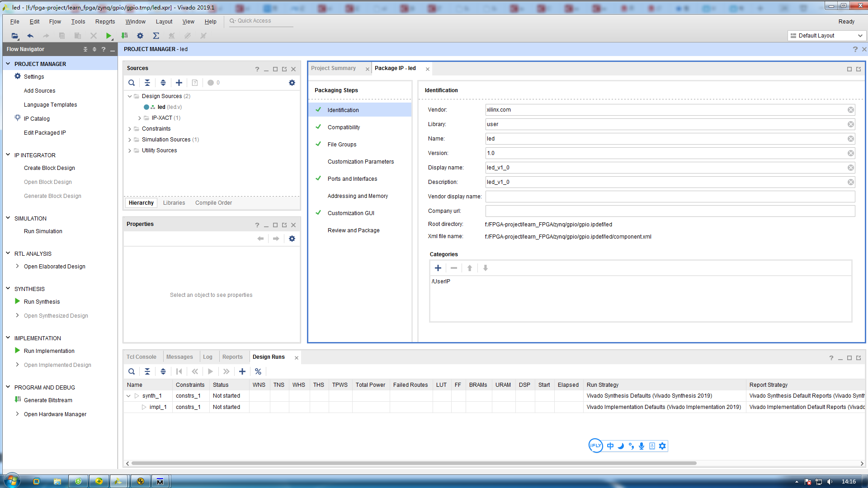Click the percent icon in Design Runs toolbar
Viewport: 868px width, 488px height.
[258, 371]
